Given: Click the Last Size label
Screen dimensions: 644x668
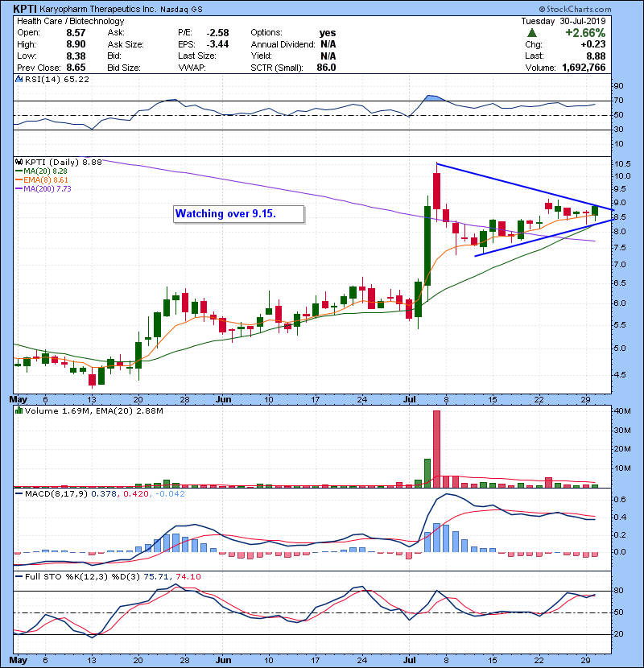Looking at the screenshot, I should (x=197, y=56).
